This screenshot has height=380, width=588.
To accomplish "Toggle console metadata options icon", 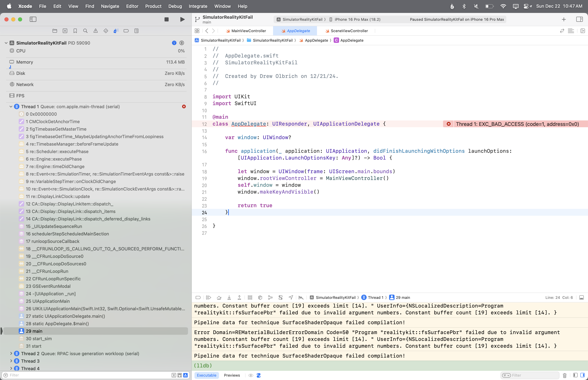I will tap(259, 375).
